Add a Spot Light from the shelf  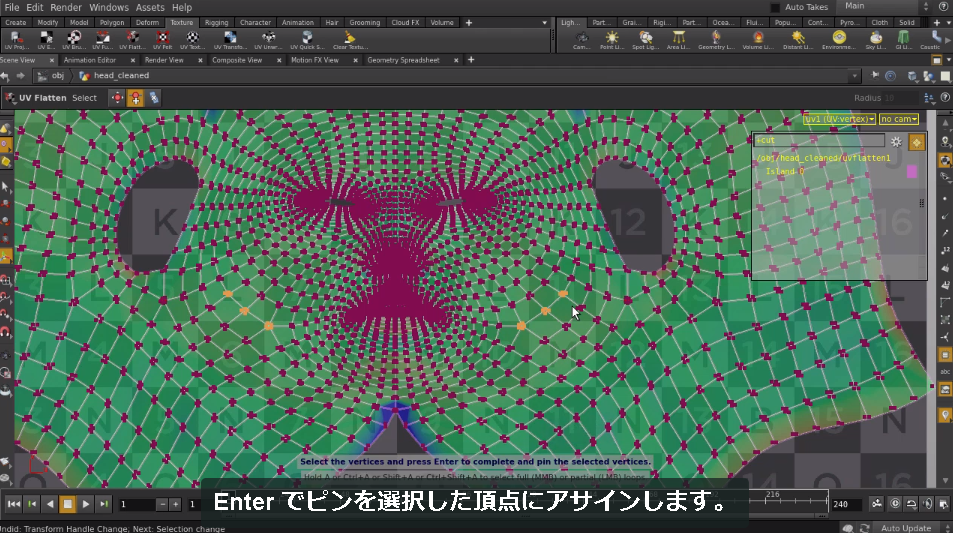point(645,40)
